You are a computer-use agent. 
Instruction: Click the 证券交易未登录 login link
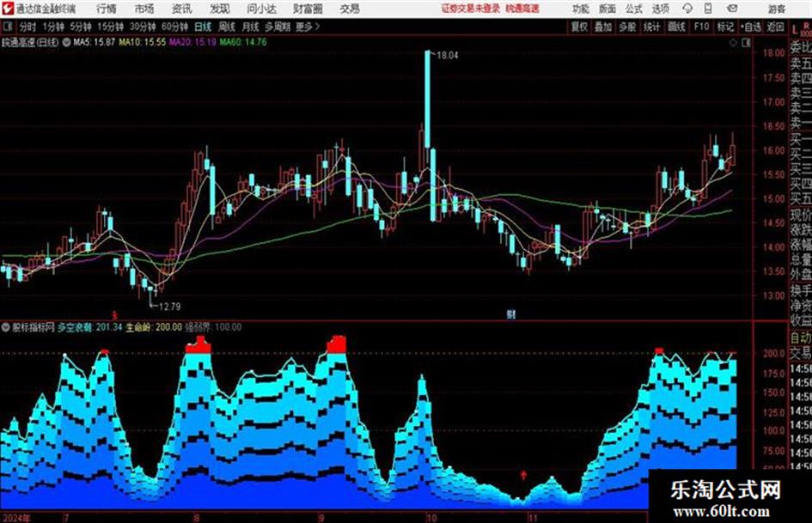pyautogui.click(x=471, y=9)
